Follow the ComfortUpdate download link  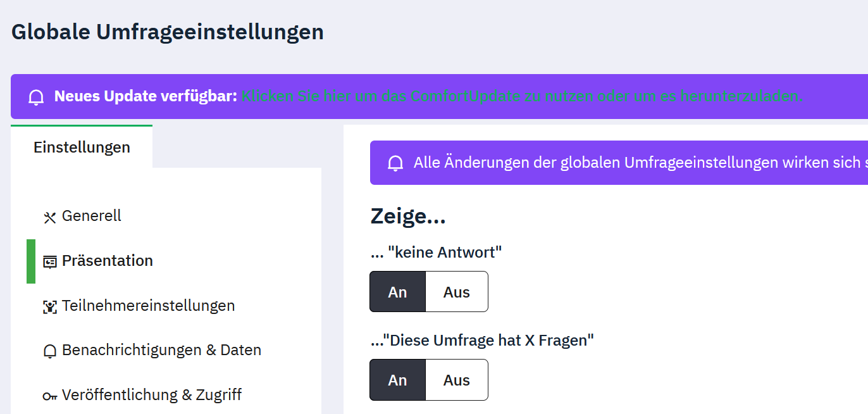pos(521,96)
